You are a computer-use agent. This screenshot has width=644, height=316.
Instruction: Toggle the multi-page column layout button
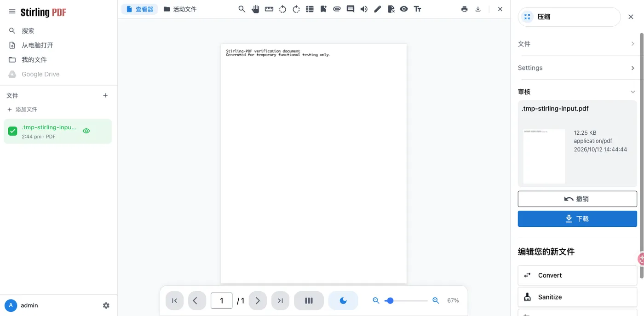(309, 301)
